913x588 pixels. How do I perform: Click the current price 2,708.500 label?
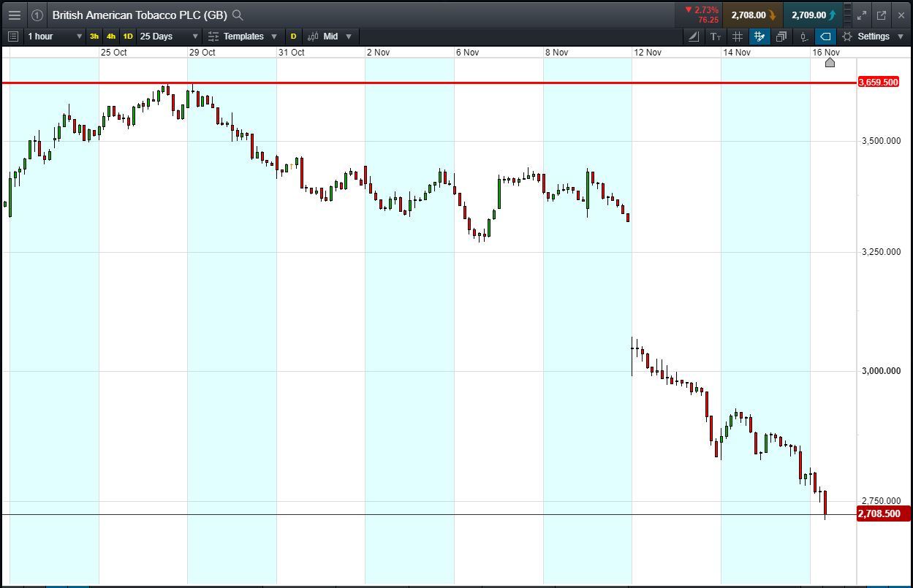(x=882, y=513)
